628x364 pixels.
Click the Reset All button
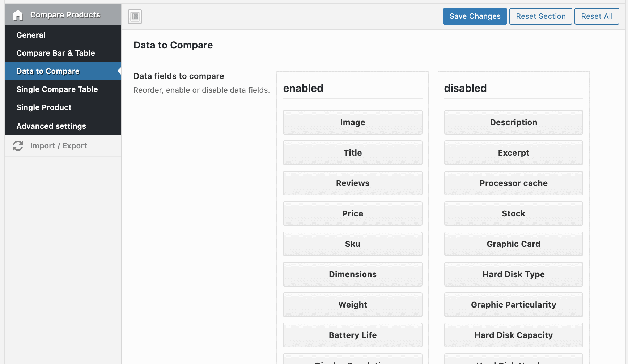[x=597, y=16]
